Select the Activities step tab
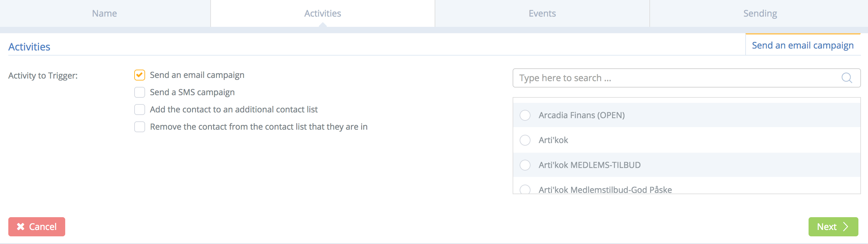This screenshot has width=868, height=244. (323, 13)
